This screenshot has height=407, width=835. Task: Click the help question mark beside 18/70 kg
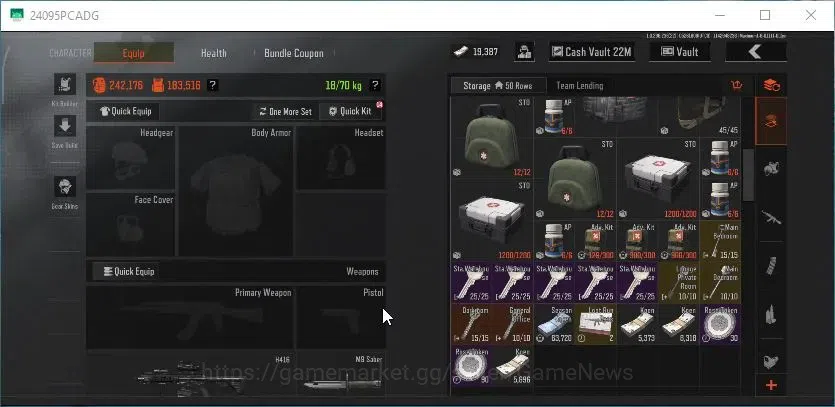(x=375, y=85)
